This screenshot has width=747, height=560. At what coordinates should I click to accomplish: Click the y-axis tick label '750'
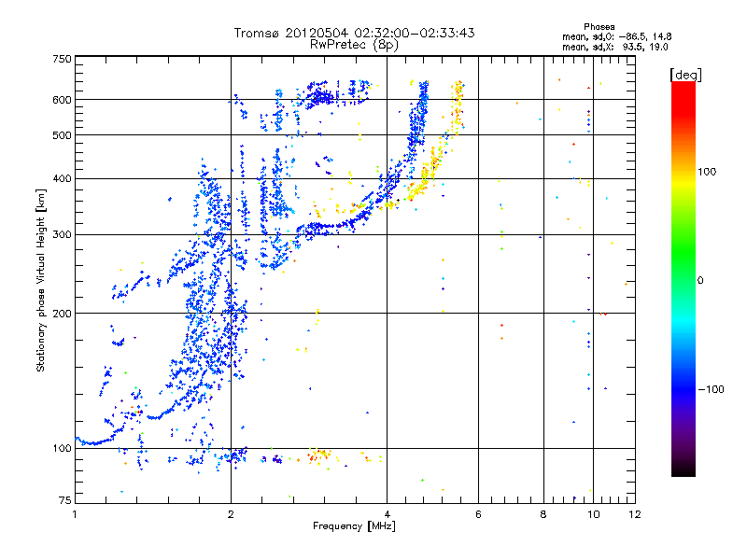(x=63, y=59)
